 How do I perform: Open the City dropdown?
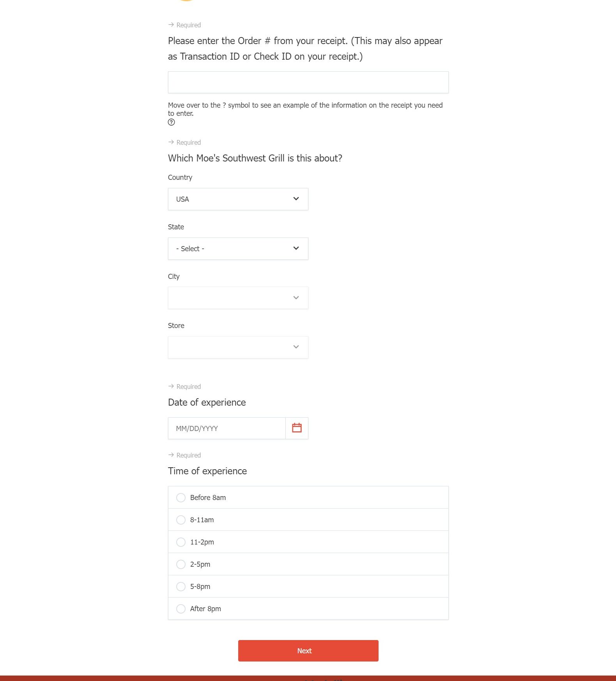tap(238, 298)
